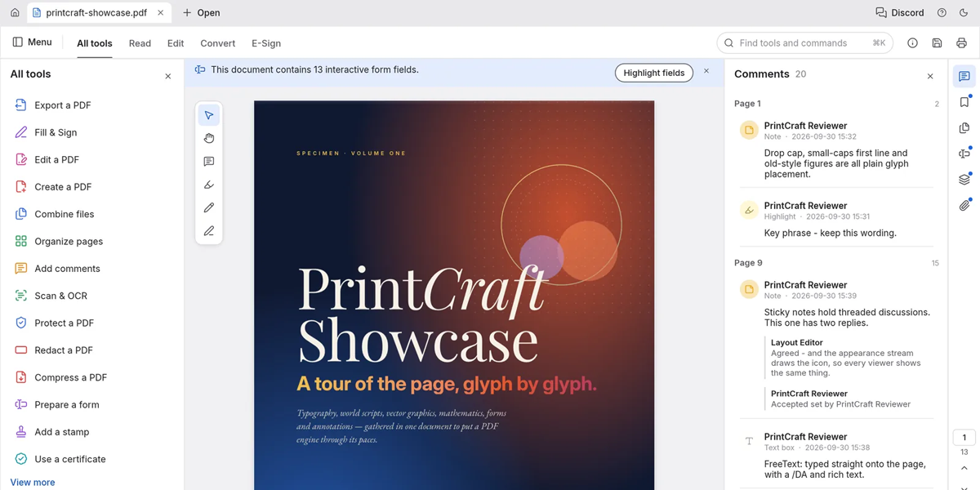The image size is (980, 490).
Task: Choose the highlighter tool in floating toolbar
Action: [x=209, y=185]
